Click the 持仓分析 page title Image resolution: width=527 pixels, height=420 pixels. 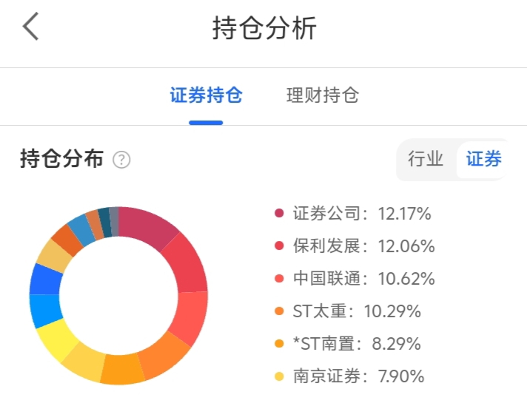coord(264,29)
